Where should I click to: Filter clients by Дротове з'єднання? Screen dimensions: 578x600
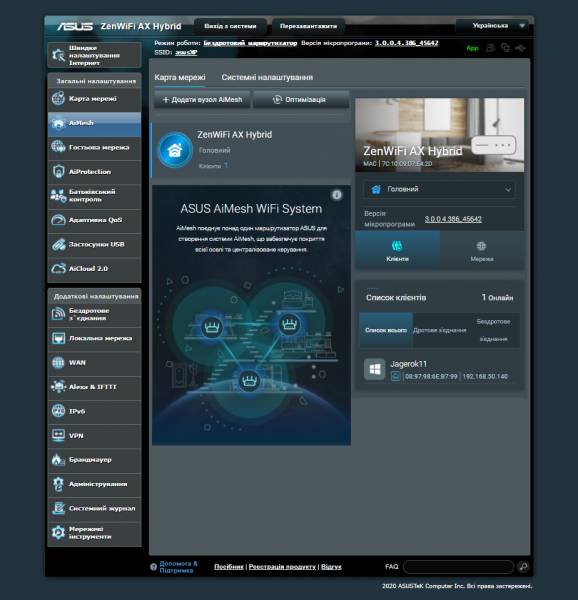(x=440, y=330)
